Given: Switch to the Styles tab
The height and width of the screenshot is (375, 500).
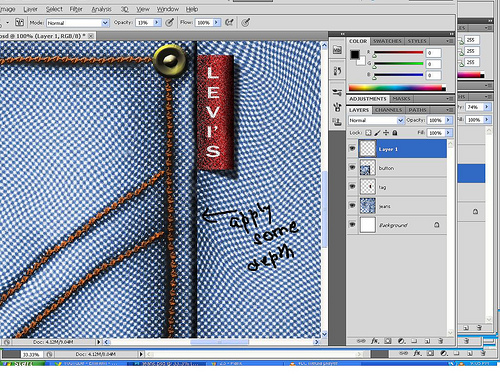Looking at the screenshot, I should coord(417,41).
